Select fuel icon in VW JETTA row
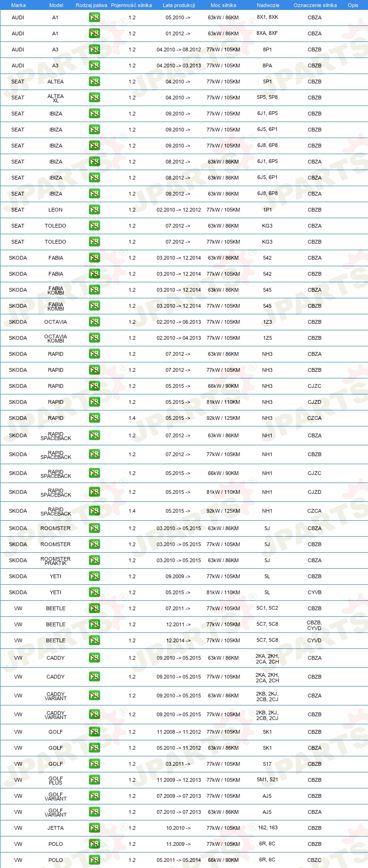Screen dimensions: 368x868 (94, 828)
